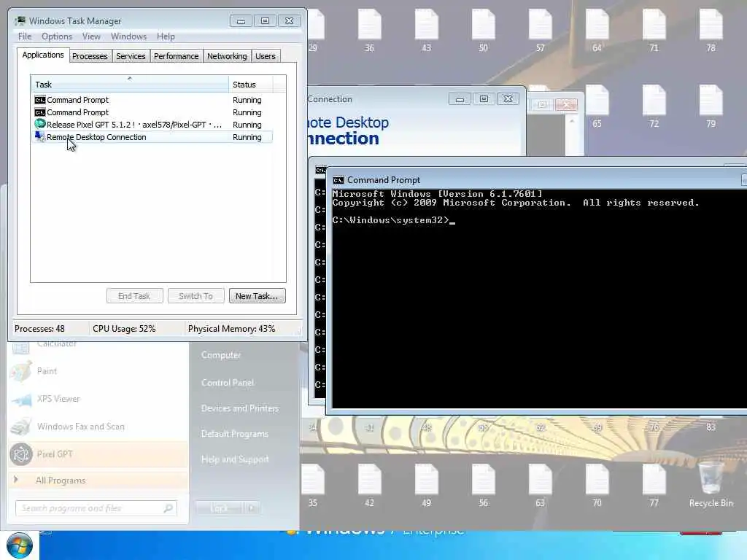This screenshot has height=560, width=747.
Task: Click the first Command Prompt task icon
Action: click(x=40, y=99)
